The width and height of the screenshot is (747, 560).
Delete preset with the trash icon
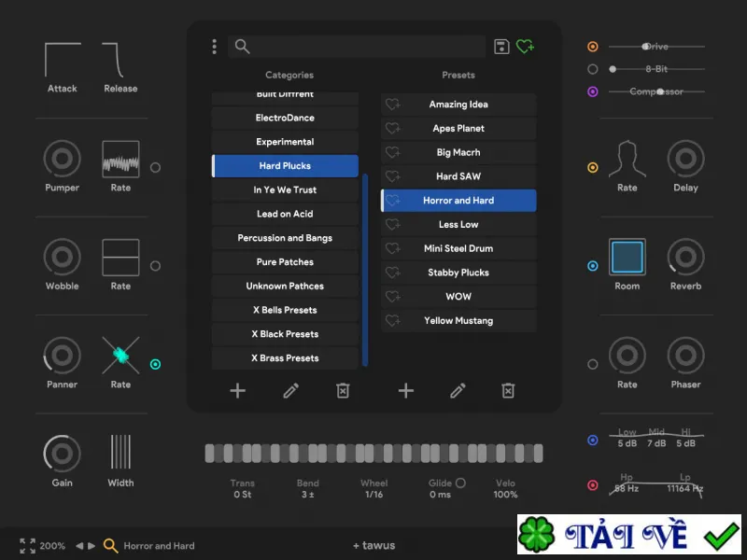(x=508, y=391)
